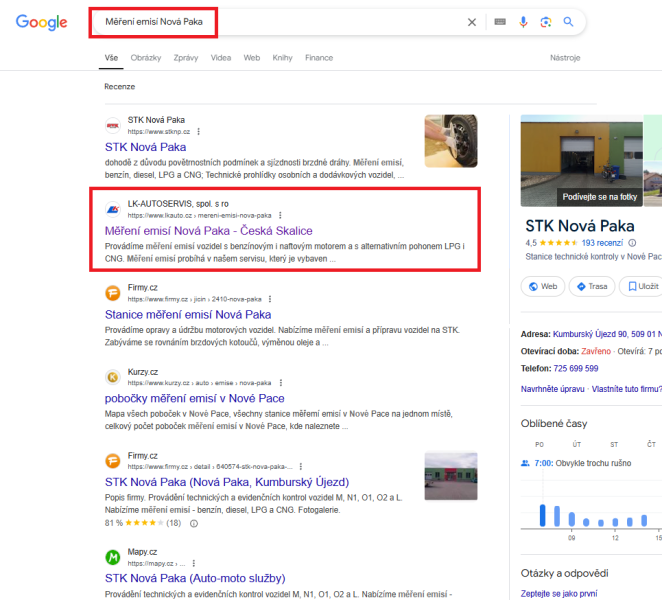Open Podívejte se na fotky photo

[582, 160]
